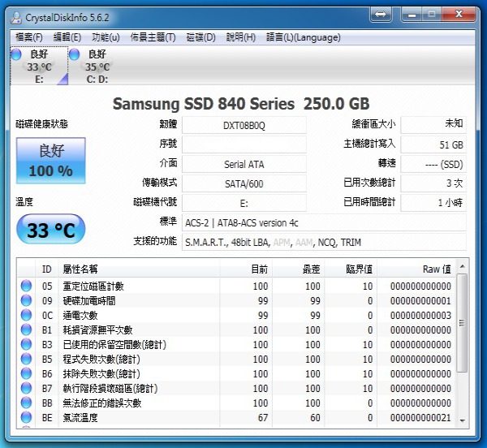Click blue status orb for disk E:

[x=16, y=54]
